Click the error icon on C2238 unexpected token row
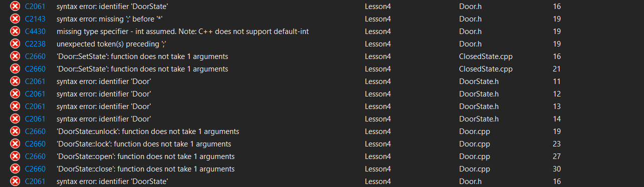This screenshot has width=644, height=187. [15, 44]
